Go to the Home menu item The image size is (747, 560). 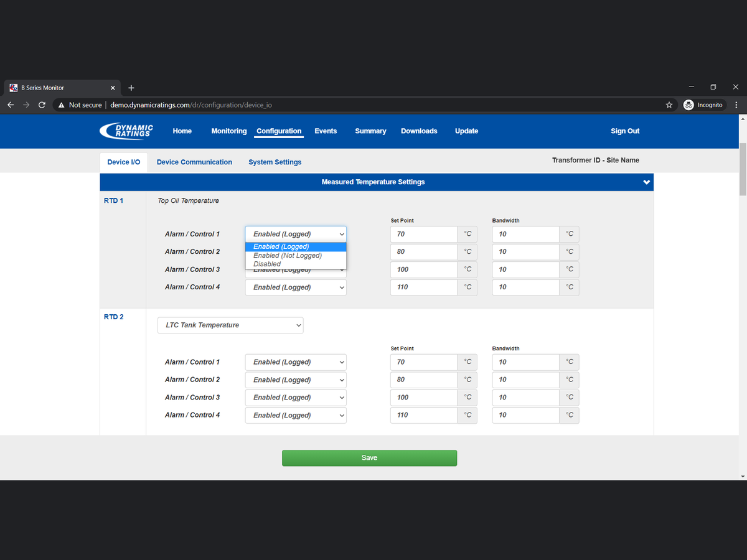pos(182,131)
